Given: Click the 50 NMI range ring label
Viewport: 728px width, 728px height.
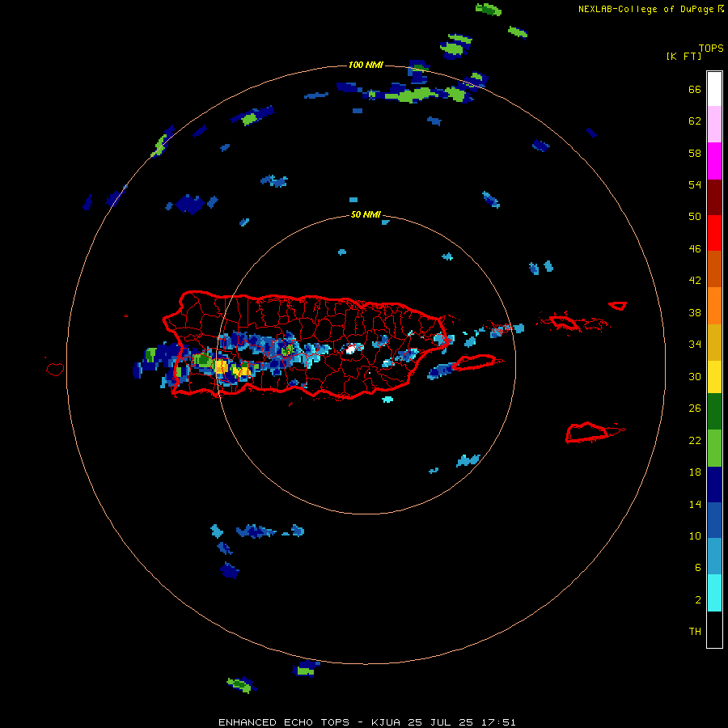Looking at the screenshot, I should coord(366,214).
